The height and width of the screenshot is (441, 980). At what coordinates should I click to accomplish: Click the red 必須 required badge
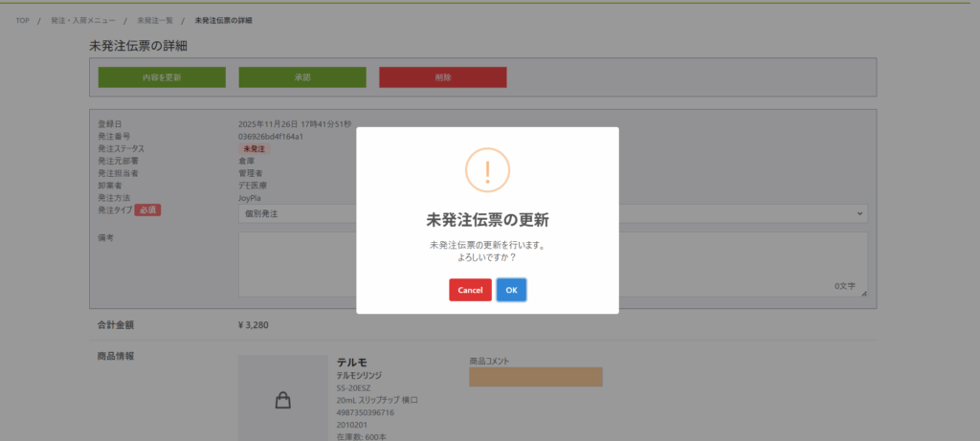(147, 209)
